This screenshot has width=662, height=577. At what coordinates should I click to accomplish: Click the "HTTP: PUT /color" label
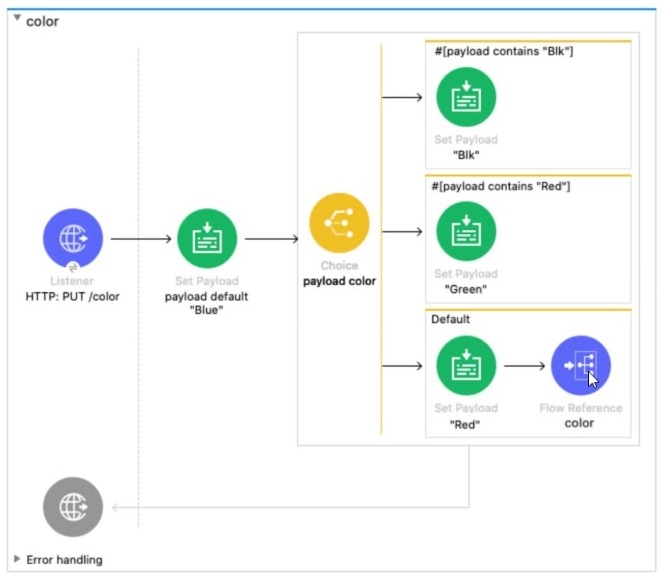(72, 296)
